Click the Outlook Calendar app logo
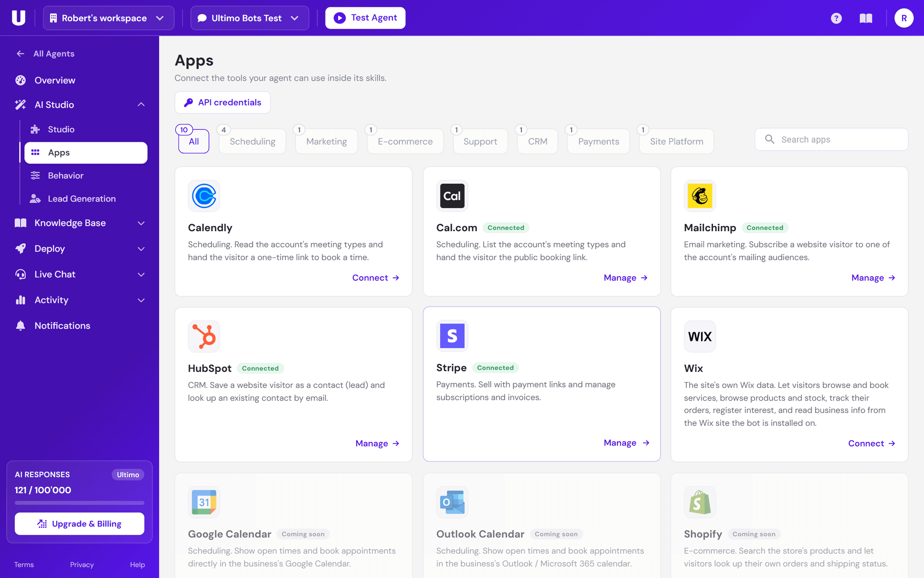The image size is (924, 578). point(452,502)
